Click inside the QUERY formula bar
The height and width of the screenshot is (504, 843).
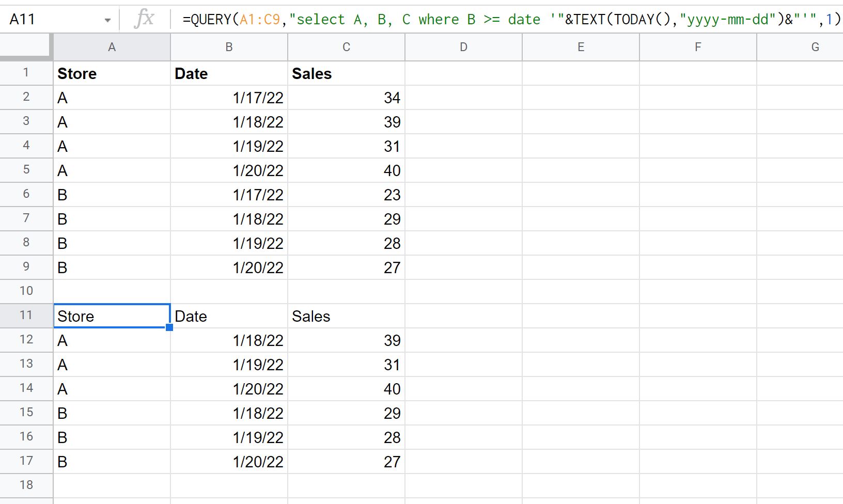[511, 20]
